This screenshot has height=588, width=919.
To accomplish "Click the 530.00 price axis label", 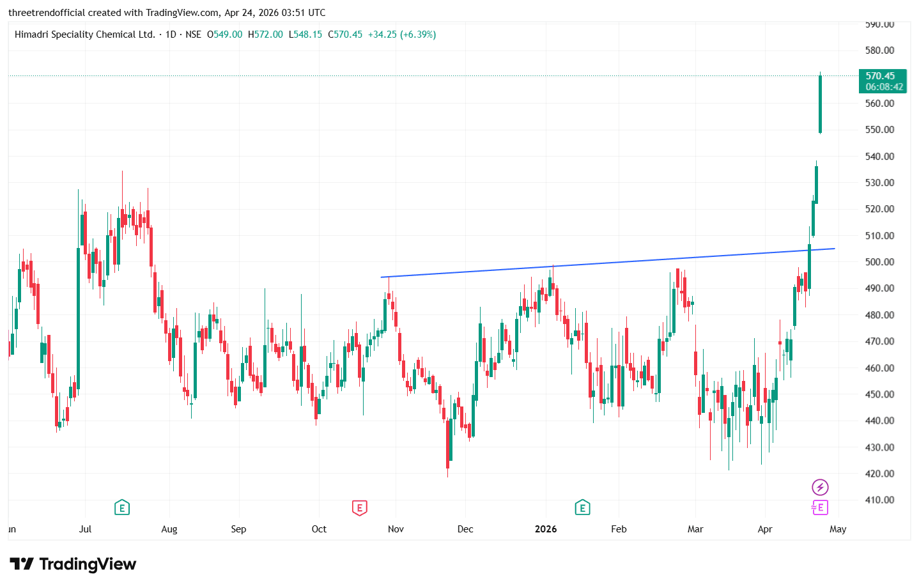I will 879,183.
